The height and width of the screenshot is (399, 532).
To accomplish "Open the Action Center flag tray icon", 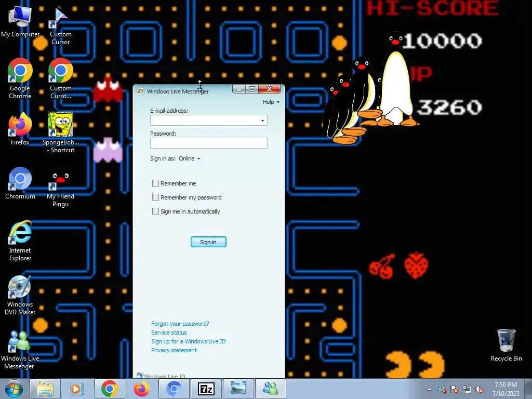I will (455, 389).
